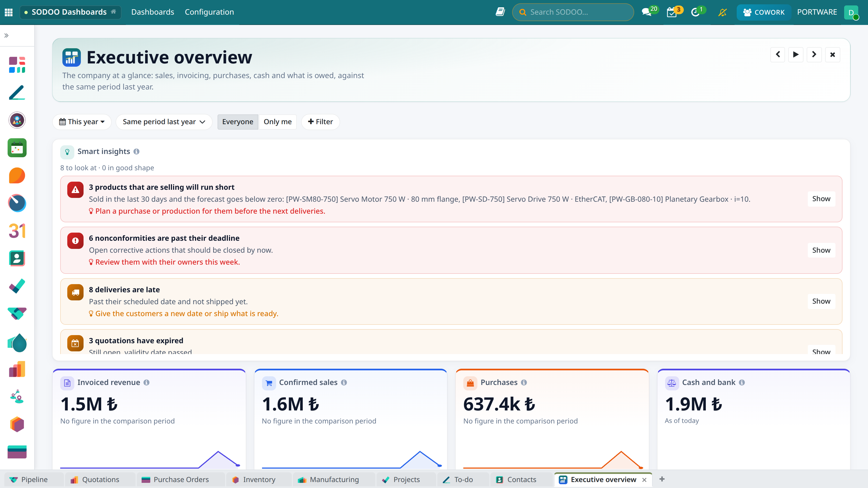Viewport: 868px width, 488px height.
Task: Open the user avatar D menu
Action: click(x=851, y=12)
